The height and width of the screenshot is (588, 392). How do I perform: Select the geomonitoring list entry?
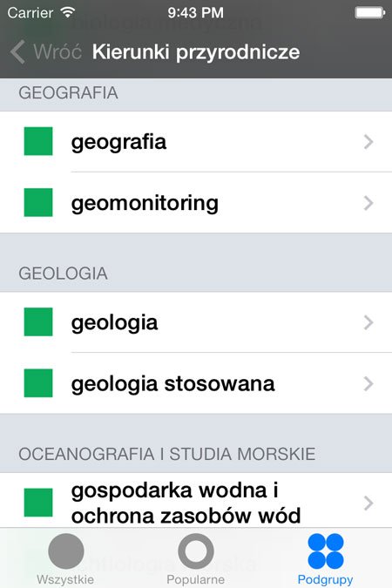[x=196, y=203]
